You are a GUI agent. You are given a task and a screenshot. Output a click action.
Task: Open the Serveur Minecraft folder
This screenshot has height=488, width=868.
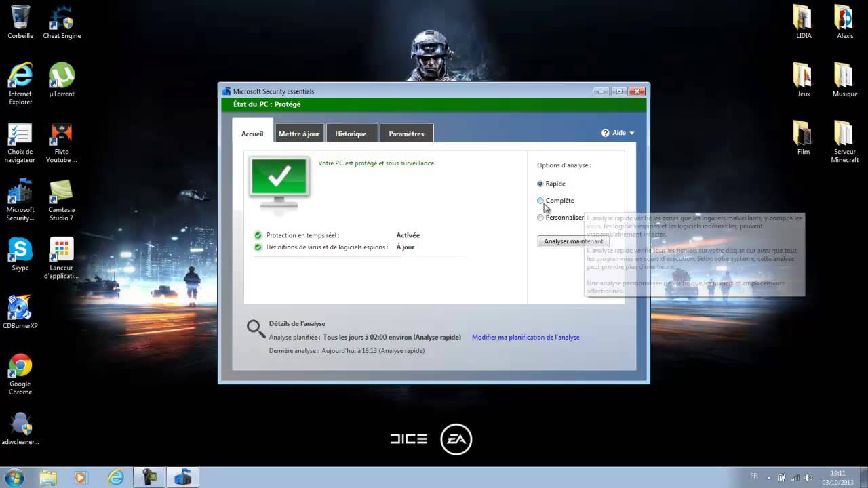point(845,142)
